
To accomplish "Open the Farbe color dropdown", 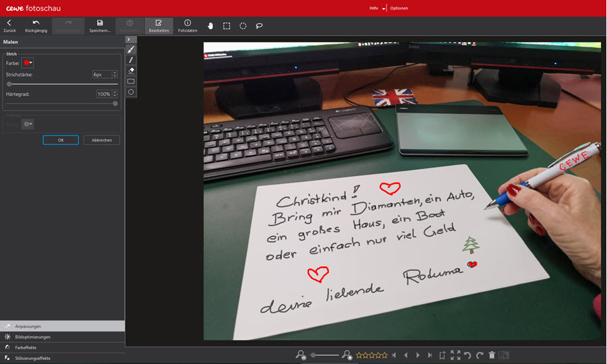I will (28, 63).
